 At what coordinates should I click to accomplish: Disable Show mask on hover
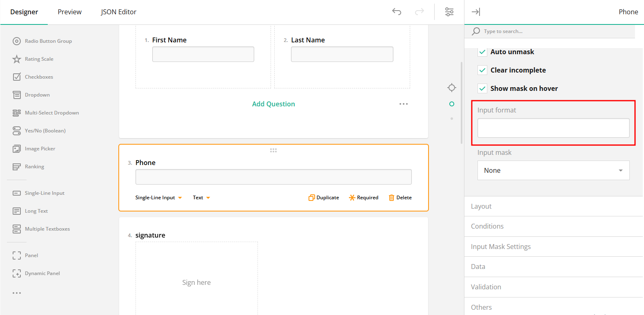tap(482, 88)
